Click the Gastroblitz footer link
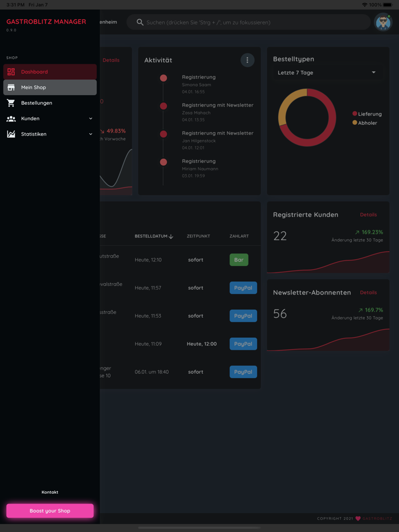 tap(377, 518)
